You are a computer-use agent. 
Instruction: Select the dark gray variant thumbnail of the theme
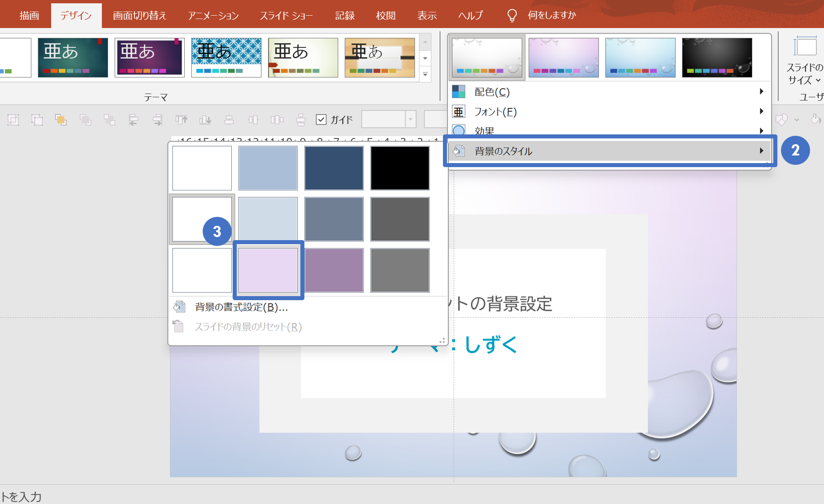pos(716,57)
